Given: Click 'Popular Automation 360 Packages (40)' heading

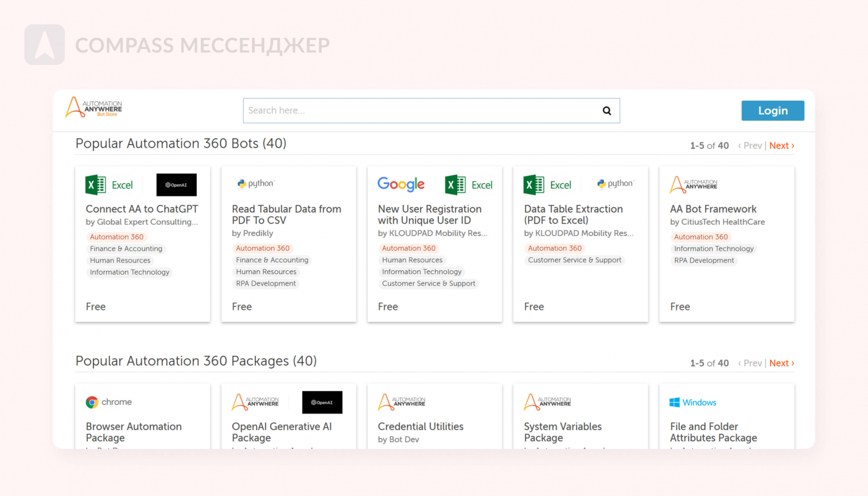Looking at the screenshot, I should point(196,361).
